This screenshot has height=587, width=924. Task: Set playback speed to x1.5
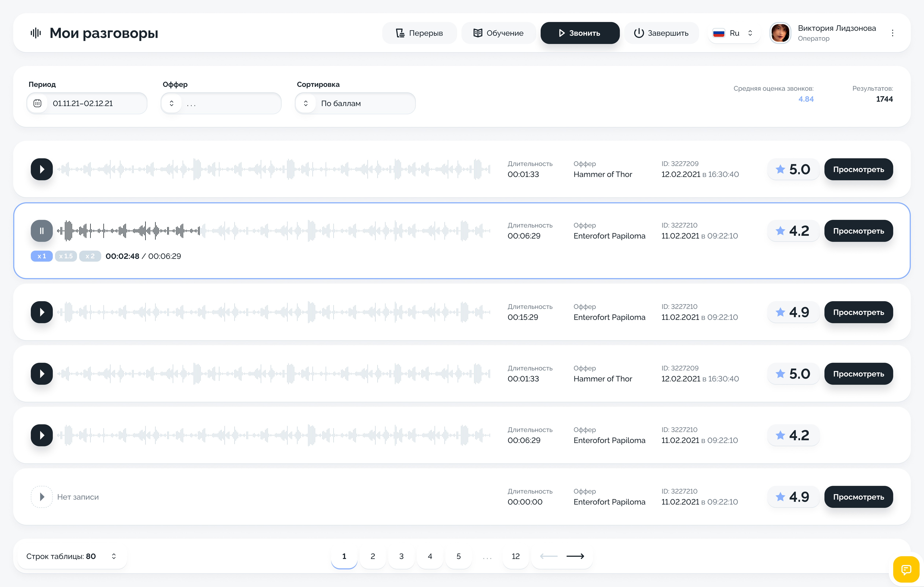pyautogui.click(x=66, y=256)
